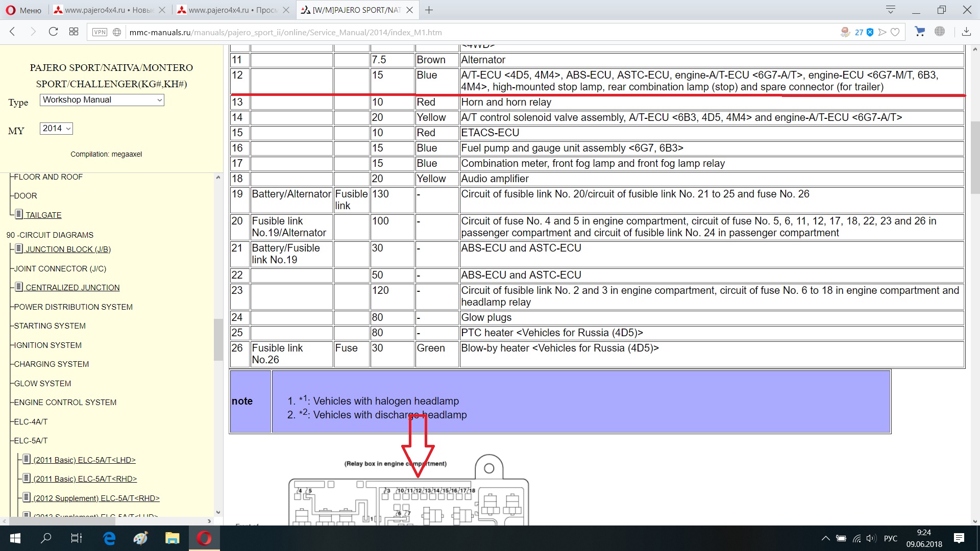This screenshot has width=980, height=551.
Task: Open the CENTRALIZED JUNCTION link
Action: tap(72, 288)
